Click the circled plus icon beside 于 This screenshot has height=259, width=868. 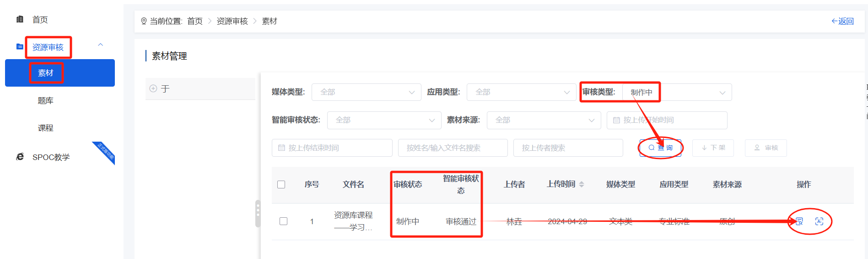153,88
